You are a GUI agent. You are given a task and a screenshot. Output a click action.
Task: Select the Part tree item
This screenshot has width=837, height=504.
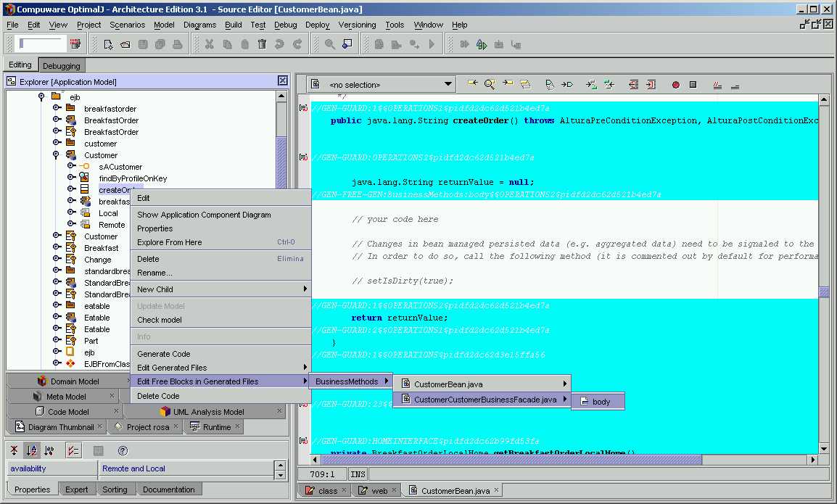(x=91, y=341)
